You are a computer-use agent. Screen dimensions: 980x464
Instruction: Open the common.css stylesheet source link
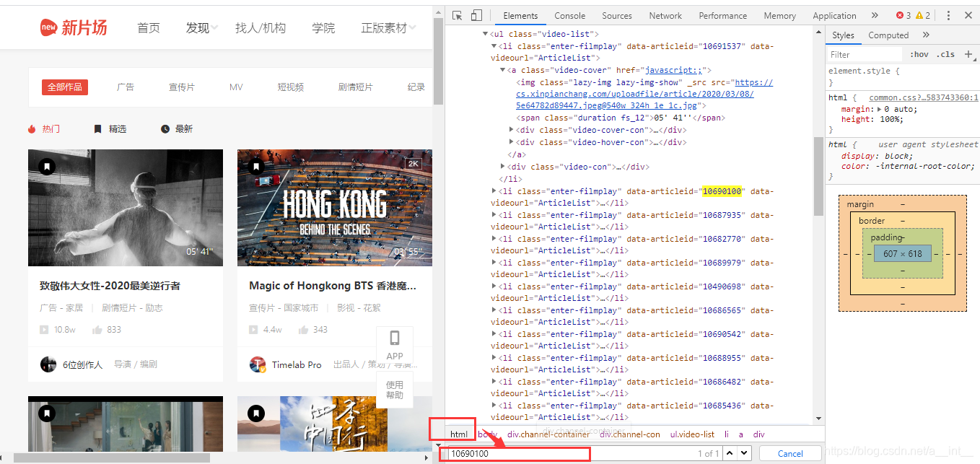[x=924, y=97]
